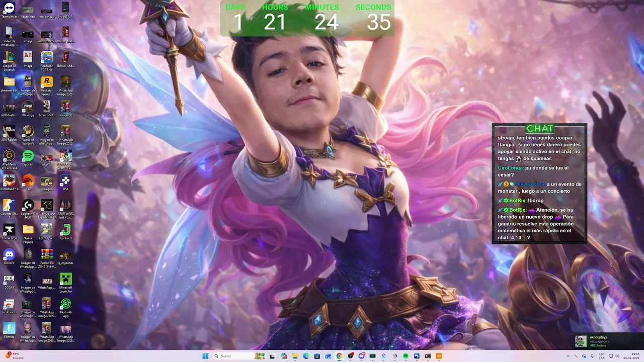Screen dimensions: 644x362
Task: Click the microphone tray icon
Action: (x=592, y=356)
